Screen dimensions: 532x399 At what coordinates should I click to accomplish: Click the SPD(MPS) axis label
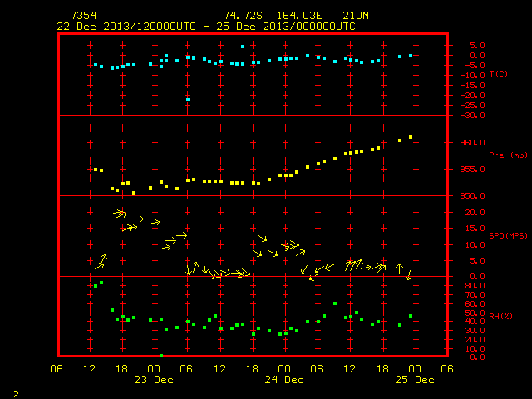(508, 235)
